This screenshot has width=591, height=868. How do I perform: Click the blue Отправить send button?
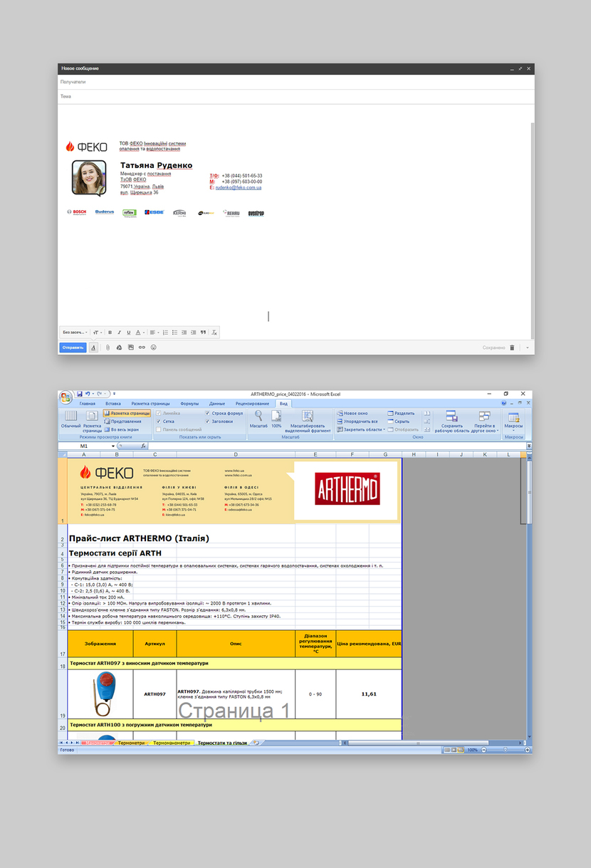click(x=73, y=347)
